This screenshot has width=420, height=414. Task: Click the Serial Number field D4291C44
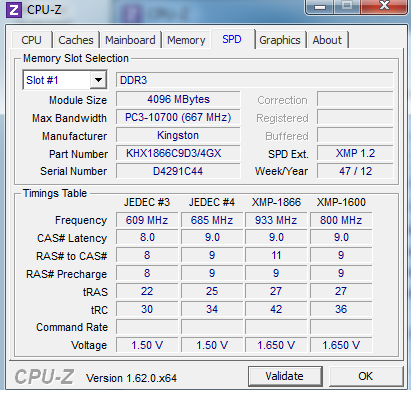coord(178,171)
